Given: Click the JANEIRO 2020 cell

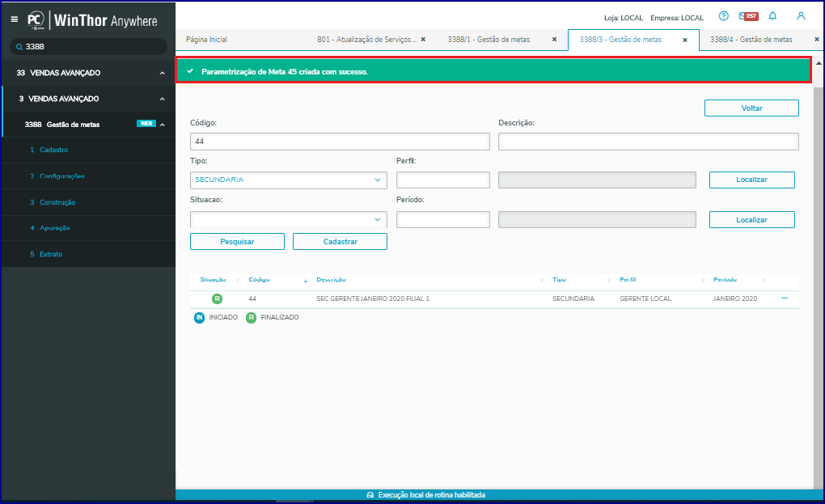Looking at the screenshot, I should coord(735,299).
